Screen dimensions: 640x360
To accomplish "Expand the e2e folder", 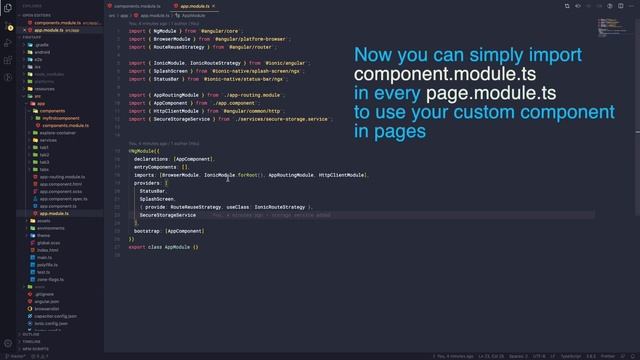I will click(x=38, y=60).
